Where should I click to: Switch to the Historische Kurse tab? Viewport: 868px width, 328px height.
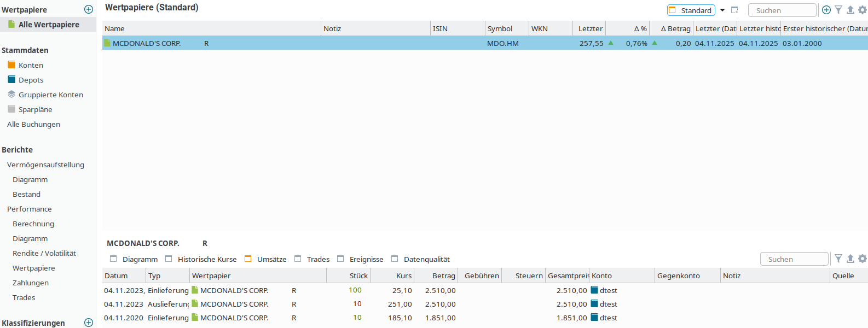coord(206,259)
